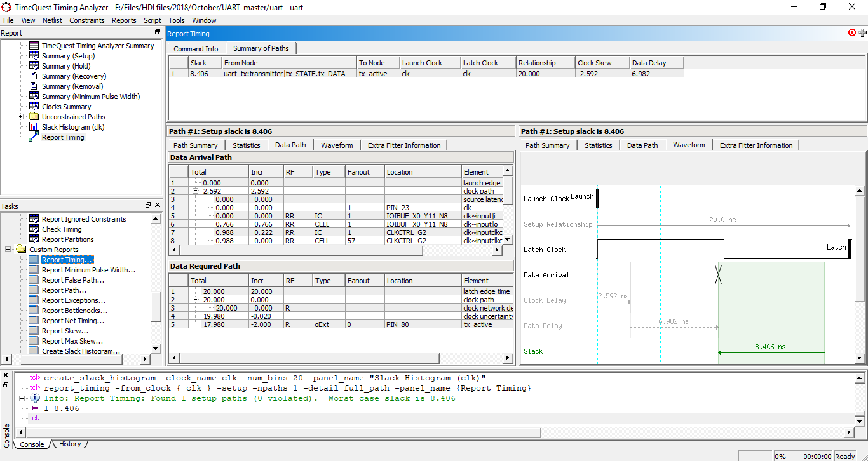Viewport: 868px width, 461px height.
Task: Close the Tasks panel
Action: pos(158,205)
